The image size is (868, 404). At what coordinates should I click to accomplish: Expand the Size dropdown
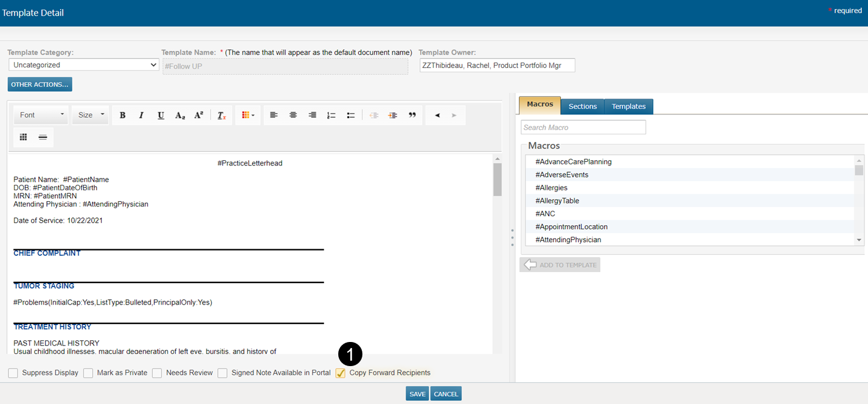91,115
